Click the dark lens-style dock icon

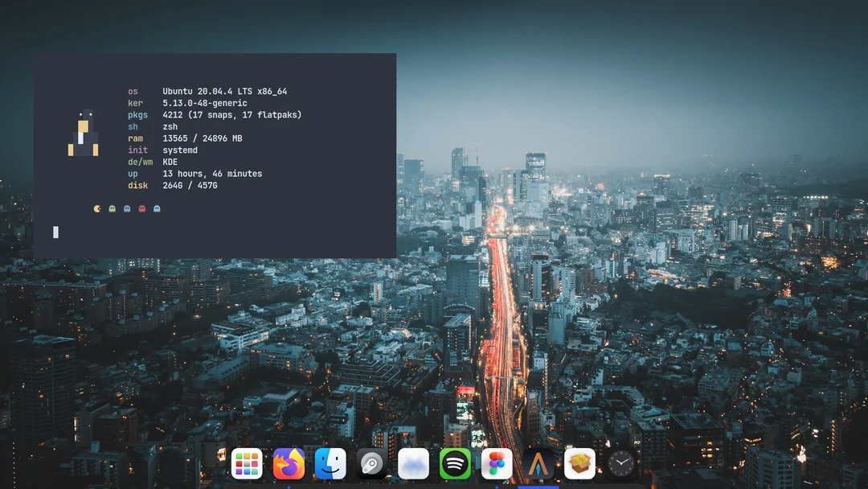click(371, 464)
